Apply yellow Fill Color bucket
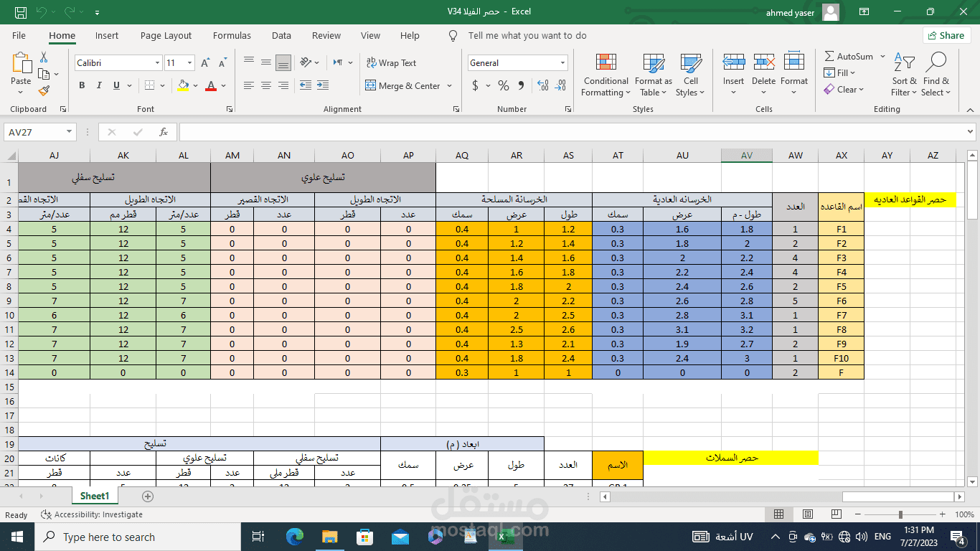This screenshot has height=551, width=980. pos(183,85)
